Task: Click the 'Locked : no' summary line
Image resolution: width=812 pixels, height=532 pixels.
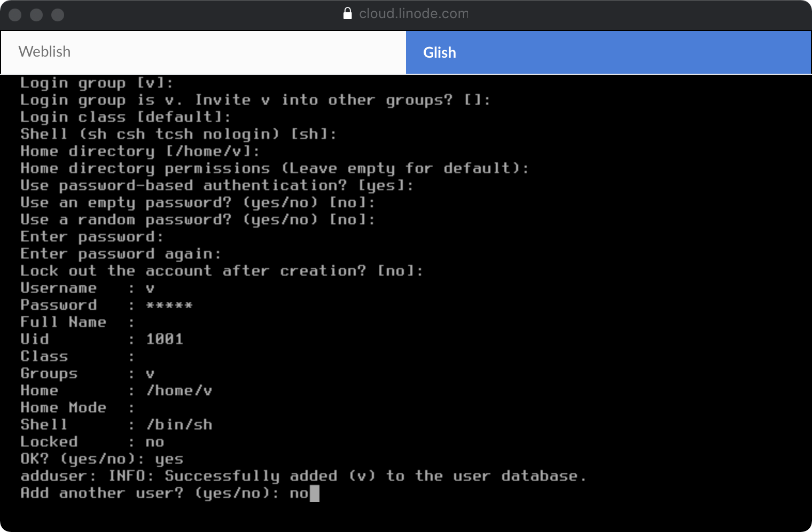Action: pos(92,442)
